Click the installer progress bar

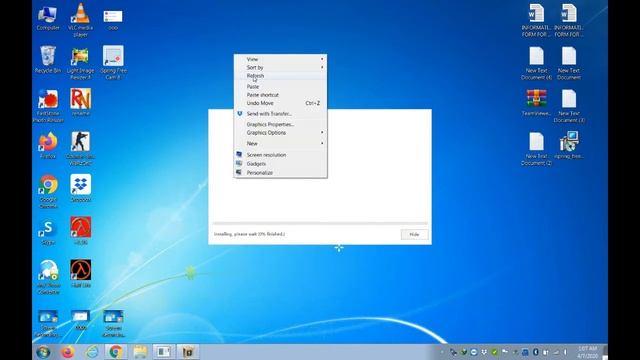click(x=320, y=223)
